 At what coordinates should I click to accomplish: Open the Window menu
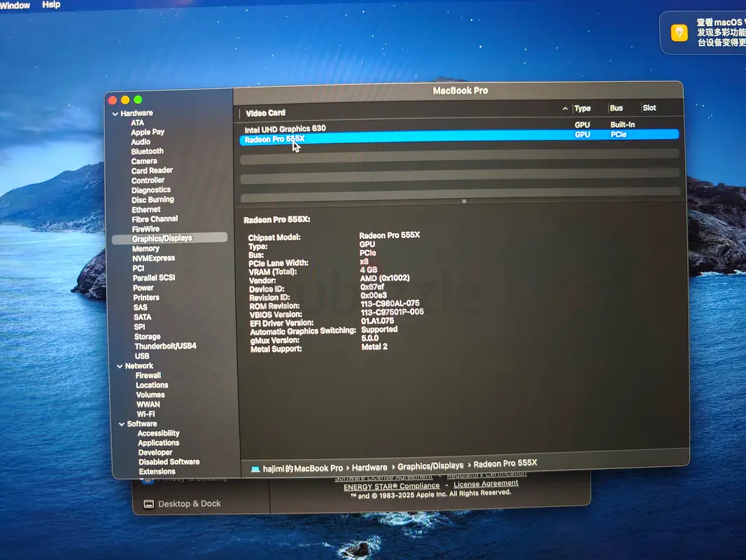click(15, 5)
